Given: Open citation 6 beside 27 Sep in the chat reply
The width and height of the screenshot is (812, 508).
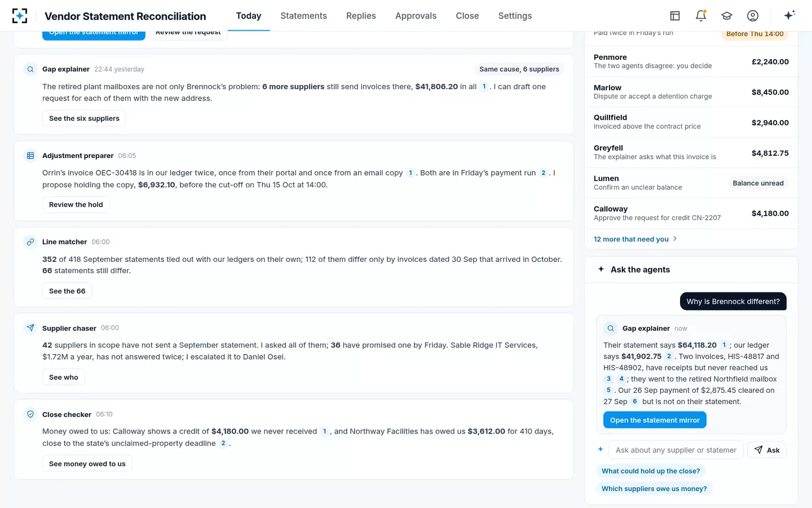Looking at the screenshot, I should pyautogui.click(x=635, y=401).
